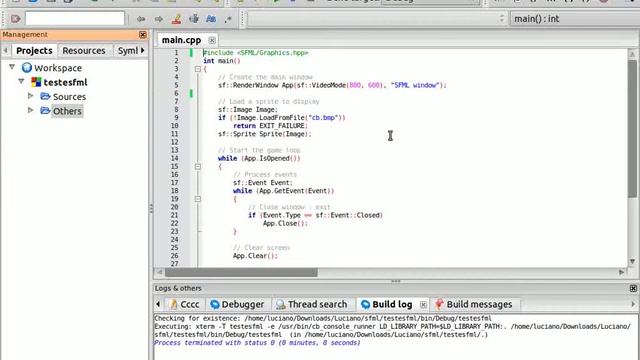
Task: Open the empty scope dropdown in the code toolbar
Action: pyautogui.click(x=377, y=19)
